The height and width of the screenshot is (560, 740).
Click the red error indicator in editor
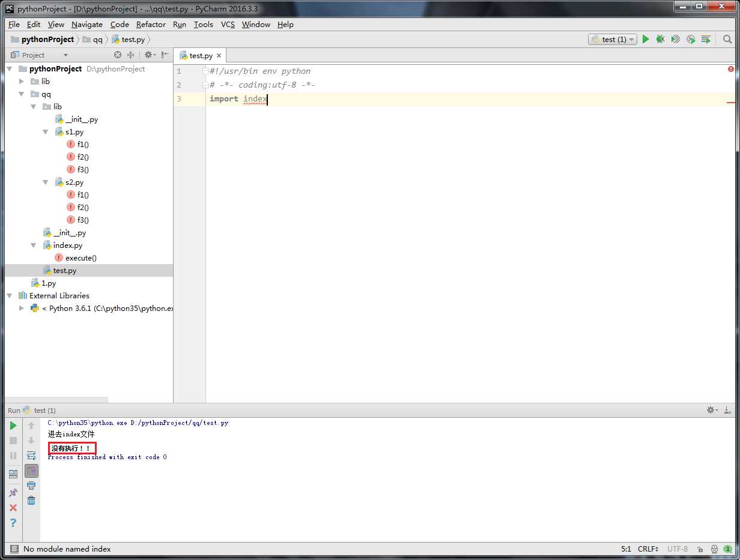[731, 69]
